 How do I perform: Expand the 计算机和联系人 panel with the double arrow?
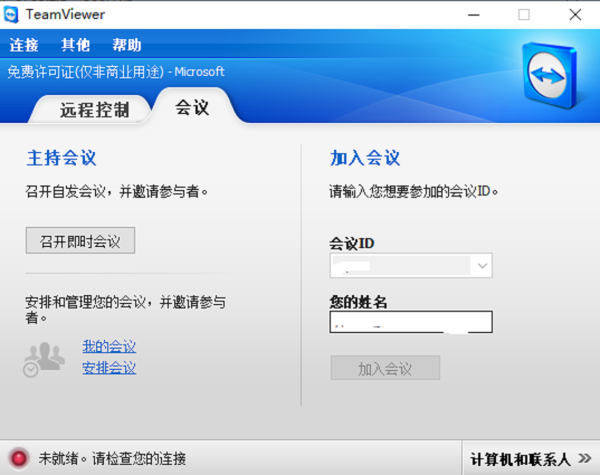pyautogui.click(x=585, y=458)
